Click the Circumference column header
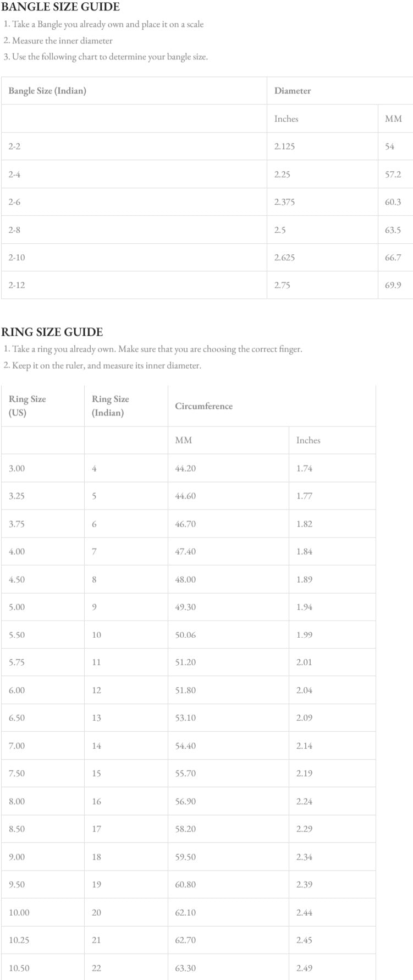The width and height of the screenshot is (413, 980). (203, 406)
